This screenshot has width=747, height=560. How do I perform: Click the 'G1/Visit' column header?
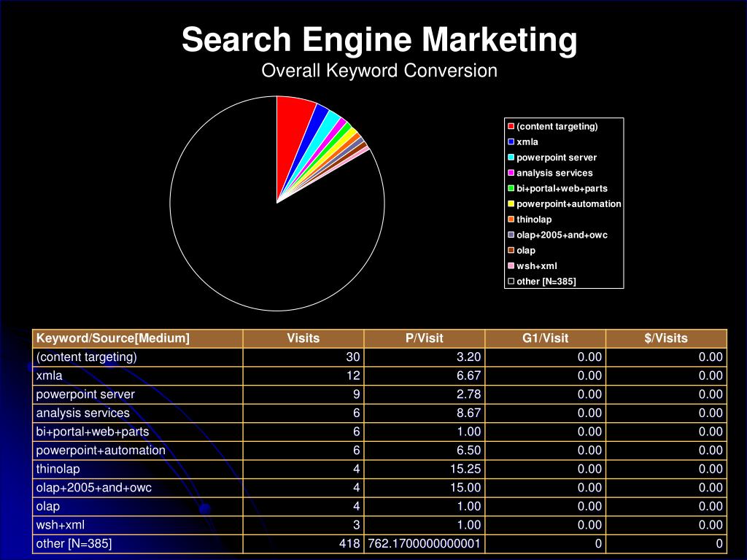coord(545,338)
